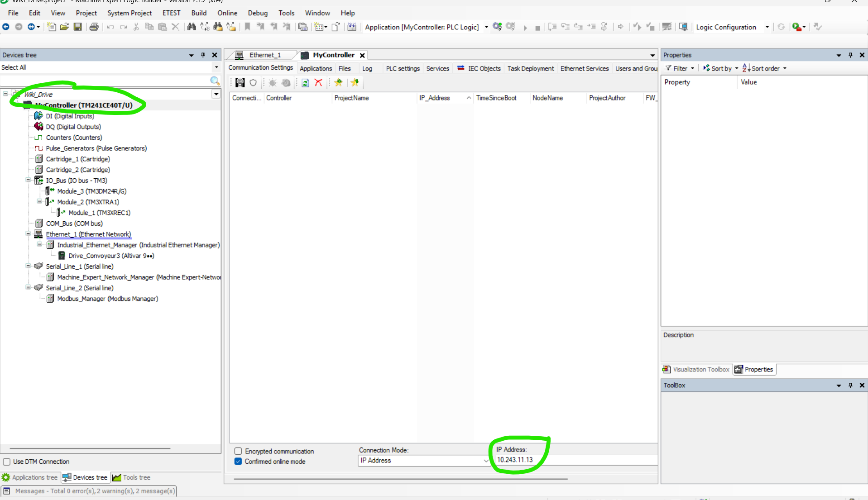
Task: Click the IP Address input field
Action: pos(575,460)
